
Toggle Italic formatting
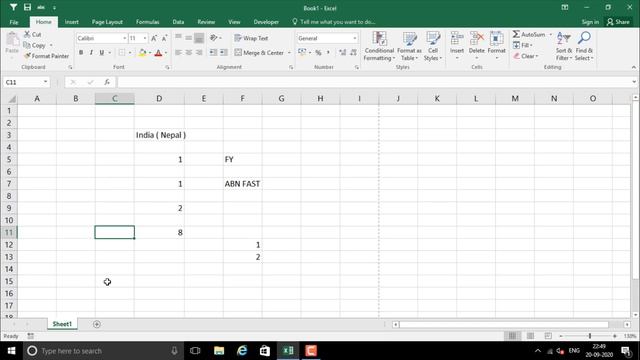91,53
